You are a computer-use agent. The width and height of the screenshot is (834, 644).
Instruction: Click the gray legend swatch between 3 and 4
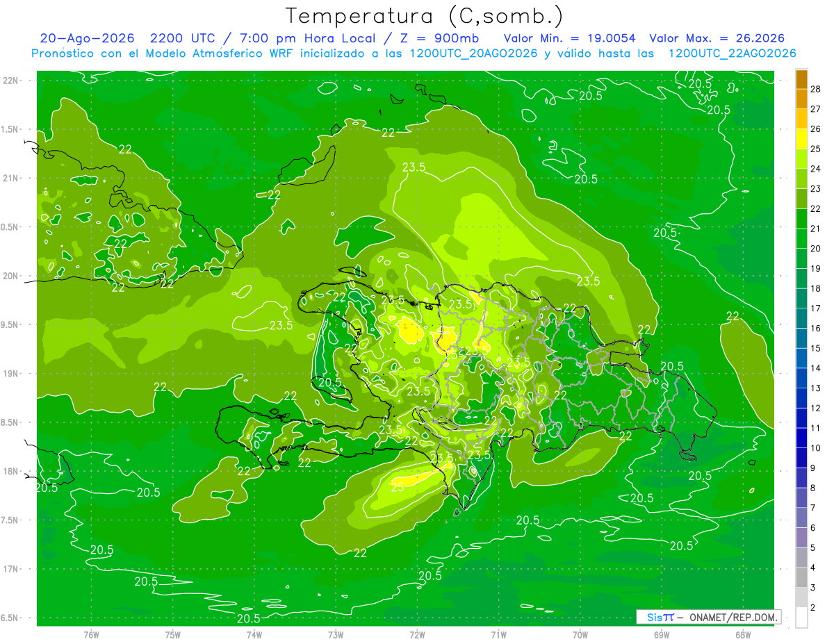click(801, 577)
